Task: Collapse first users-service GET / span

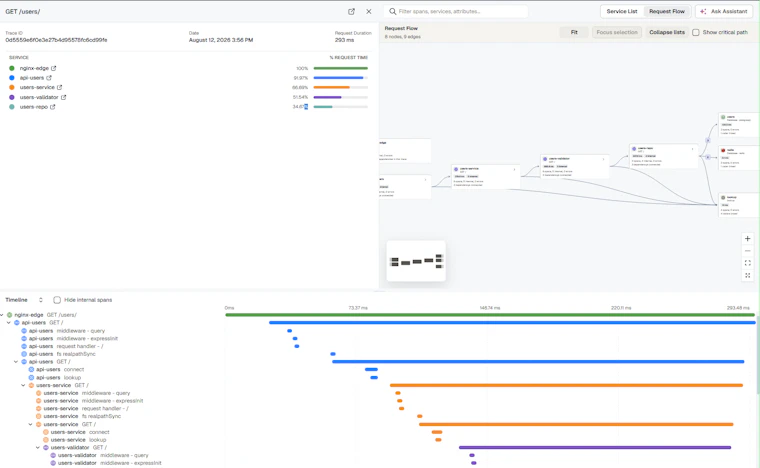Action: pos(23,385)
